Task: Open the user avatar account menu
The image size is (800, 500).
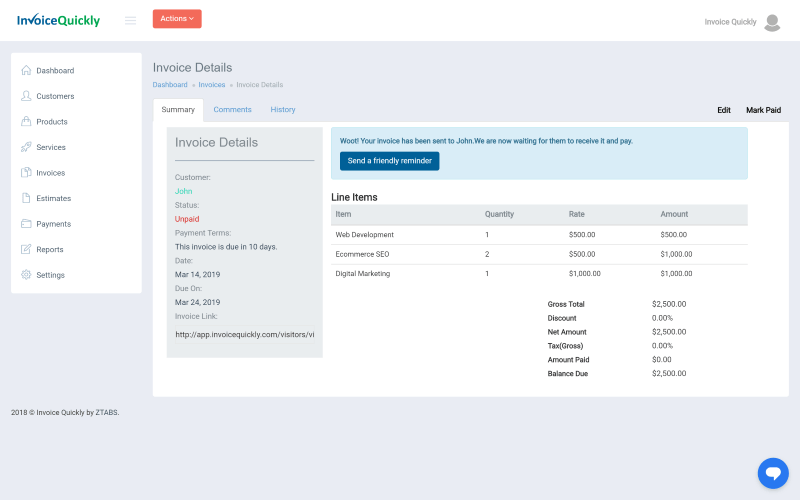Action: pos(772,22)
